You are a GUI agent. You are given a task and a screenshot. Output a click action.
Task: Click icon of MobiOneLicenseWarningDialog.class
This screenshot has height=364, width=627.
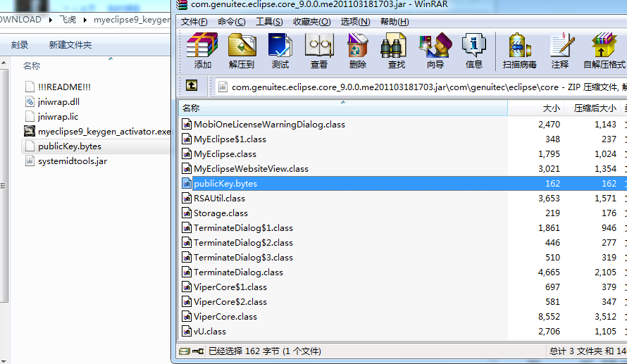coord(187,124)
